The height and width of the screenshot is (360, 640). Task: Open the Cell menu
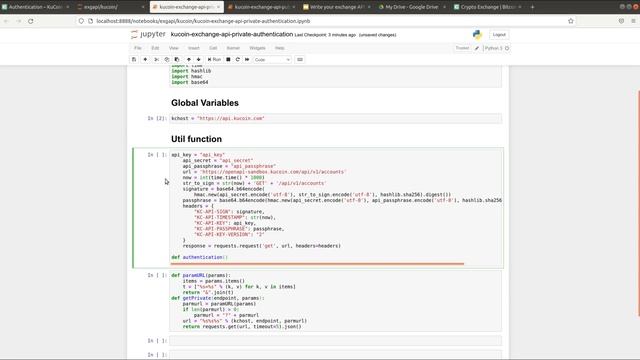[213, 48]
